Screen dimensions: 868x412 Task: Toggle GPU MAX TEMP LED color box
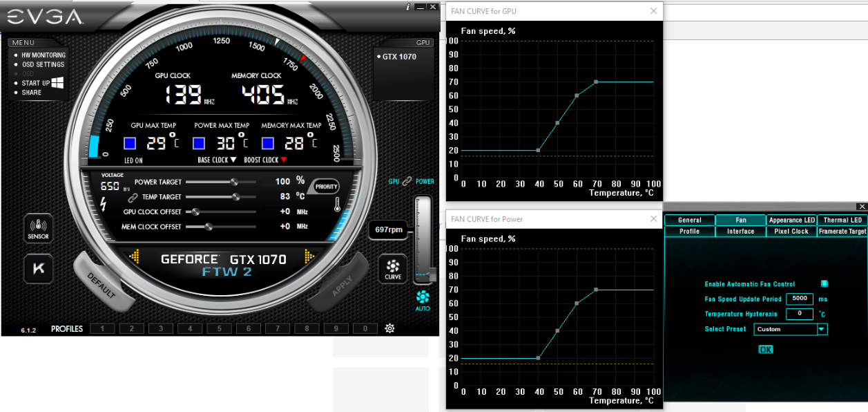click(x=130, y=143)
